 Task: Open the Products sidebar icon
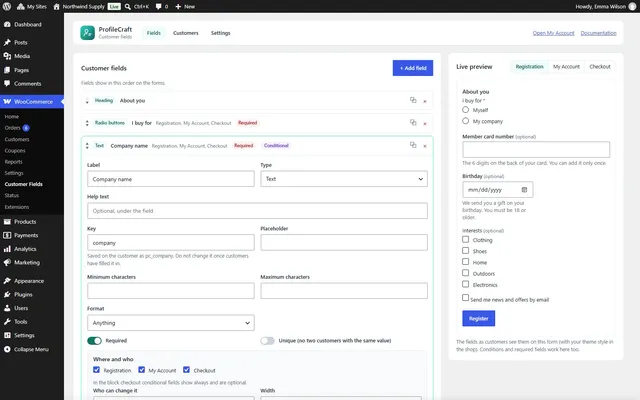click(7, 222)
